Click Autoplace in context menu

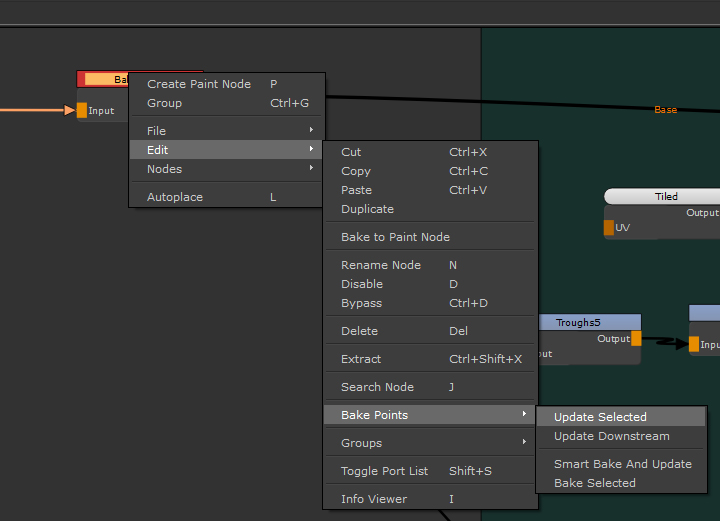[x=175, y=197]
